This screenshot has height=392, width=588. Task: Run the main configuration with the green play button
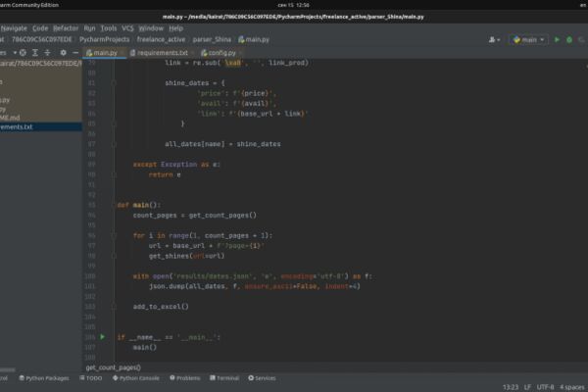click(x=557, y=39)
